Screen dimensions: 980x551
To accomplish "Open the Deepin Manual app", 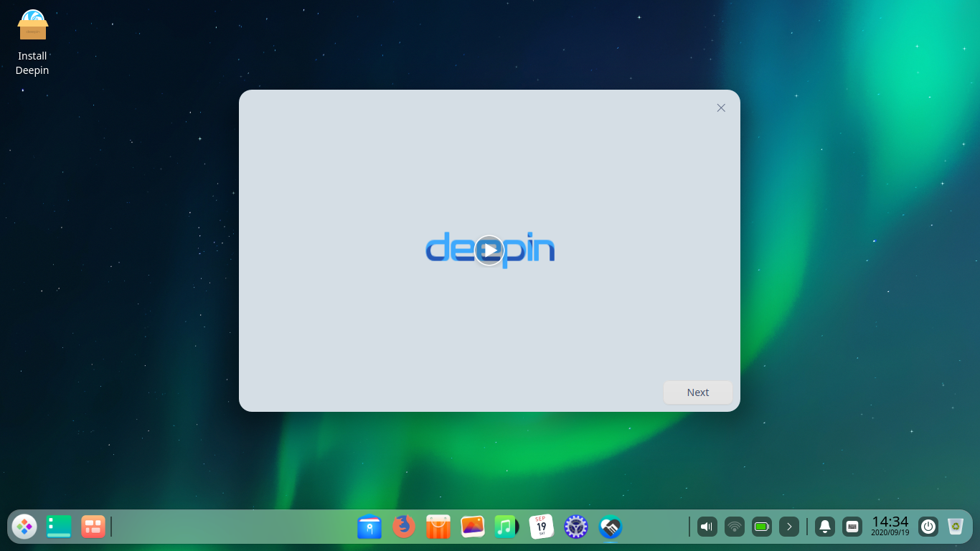I will pos(609,527).
